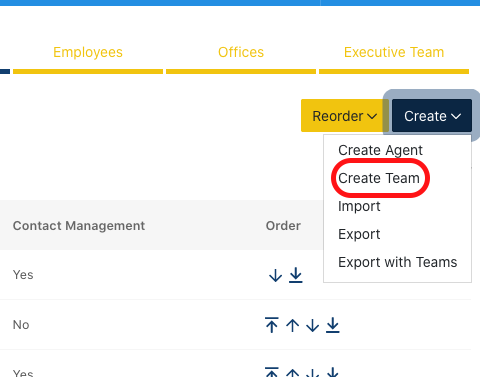Open the Reorder dropdown
This screenshot has width=480, height=377.
pyautogui.click(x=345, y=116)
